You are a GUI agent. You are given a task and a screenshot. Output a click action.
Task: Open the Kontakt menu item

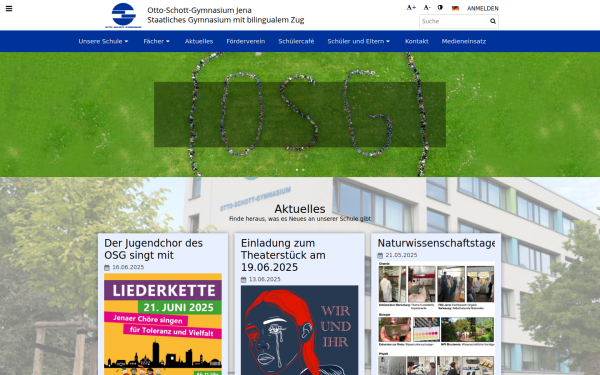pos(417,41)
